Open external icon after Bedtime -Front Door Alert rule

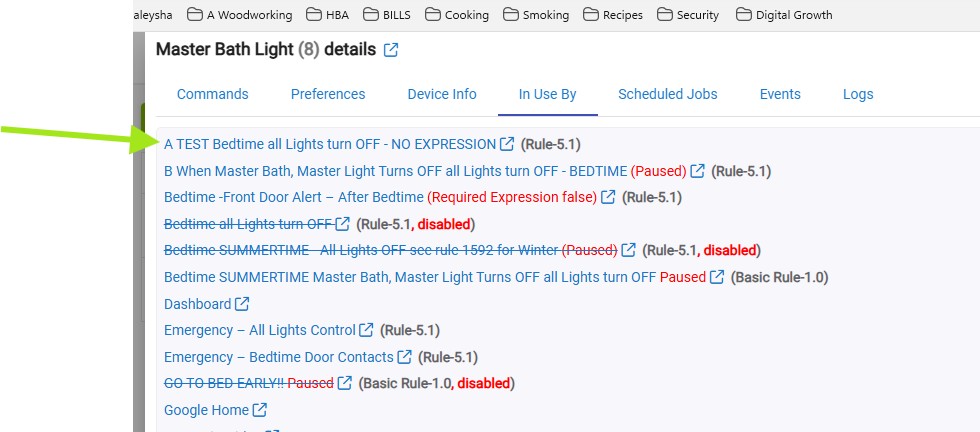pyautogui.click(x=608, y=198)
